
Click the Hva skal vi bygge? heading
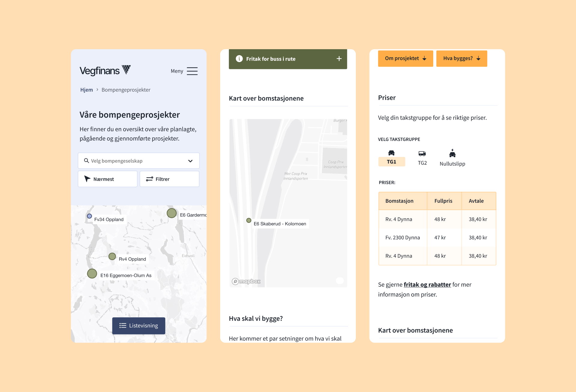click(256, 318)
